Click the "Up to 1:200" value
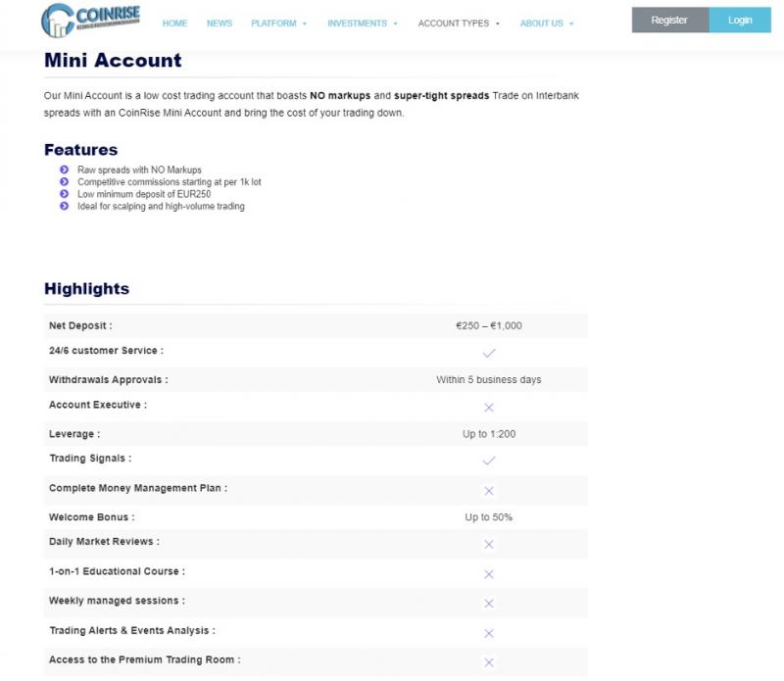This screenshot has width=784, height=681. coord(488,434)
